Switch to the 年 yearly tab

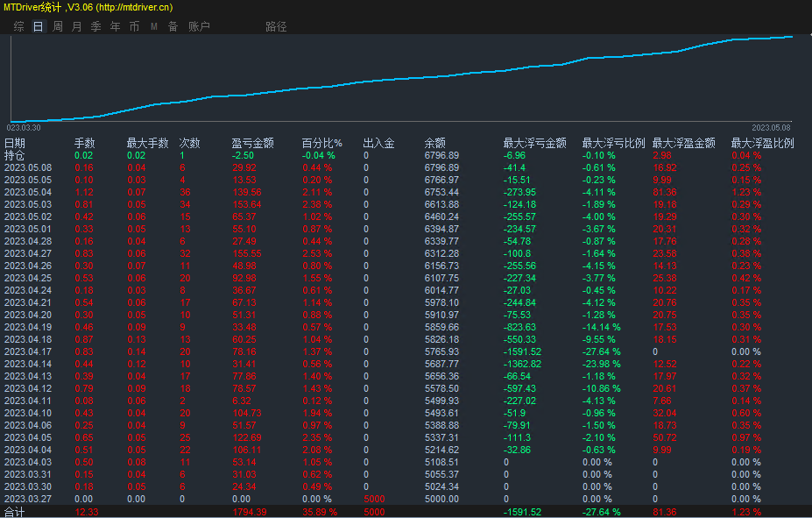click(115, 26)
